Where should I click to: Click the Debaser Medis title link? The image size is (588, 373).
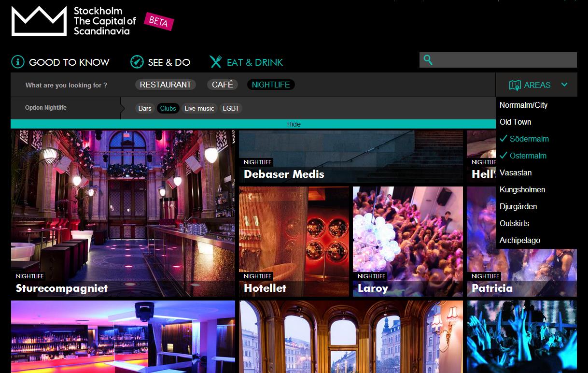tap(284, 174)
